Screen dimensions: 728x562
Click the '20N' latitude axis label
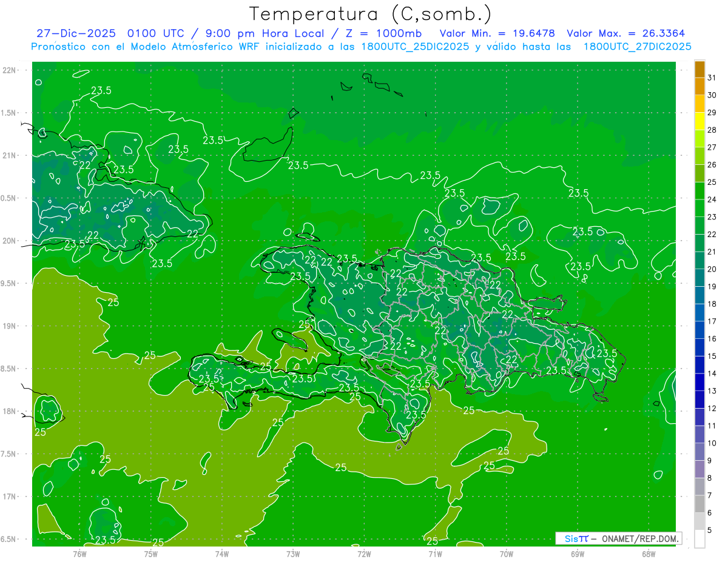(10, 241)
